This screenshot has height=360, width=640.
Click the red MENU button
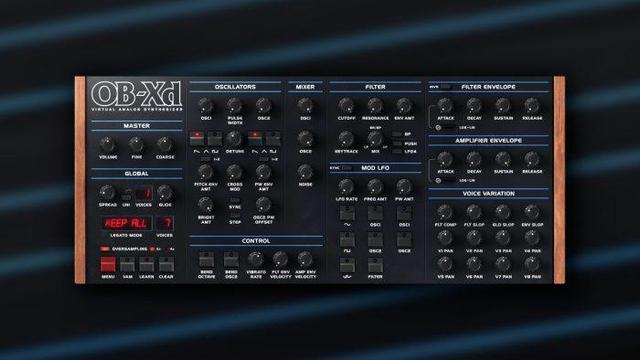[x=108, y=265]
